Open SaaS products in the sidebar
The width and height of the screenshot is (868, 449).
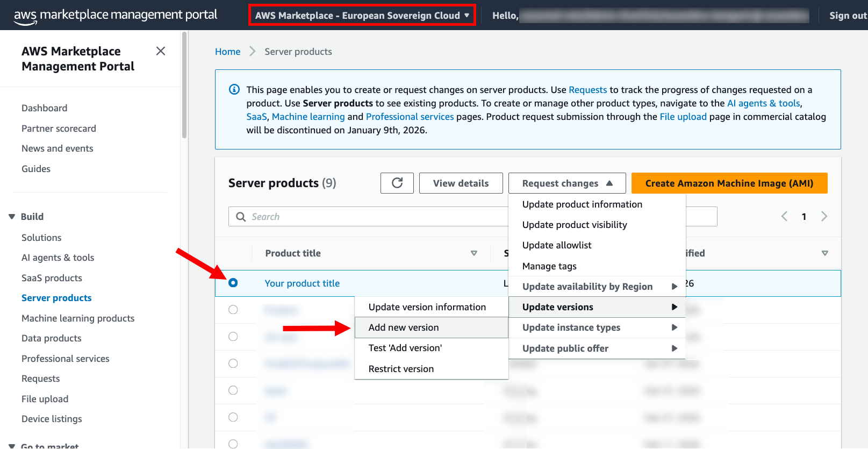(52, 278)
